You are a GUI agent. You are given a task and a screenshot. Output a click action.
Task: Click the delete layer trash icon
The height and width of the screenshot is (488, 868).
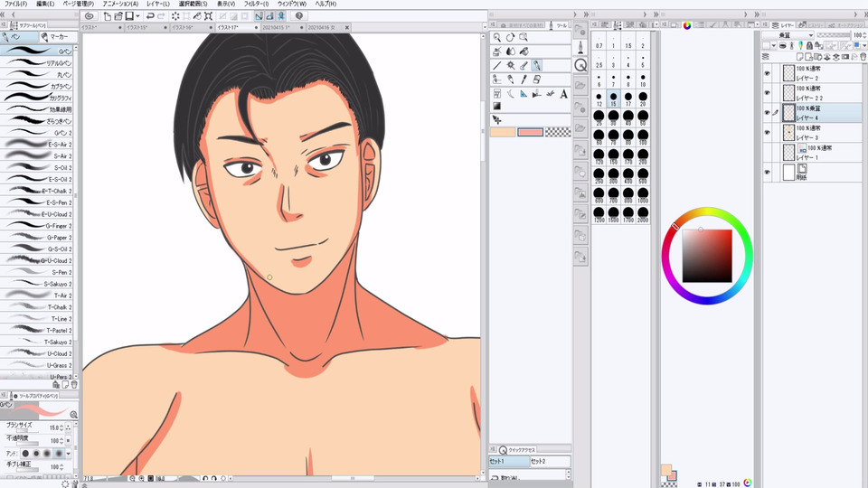(x=863, y=57)
